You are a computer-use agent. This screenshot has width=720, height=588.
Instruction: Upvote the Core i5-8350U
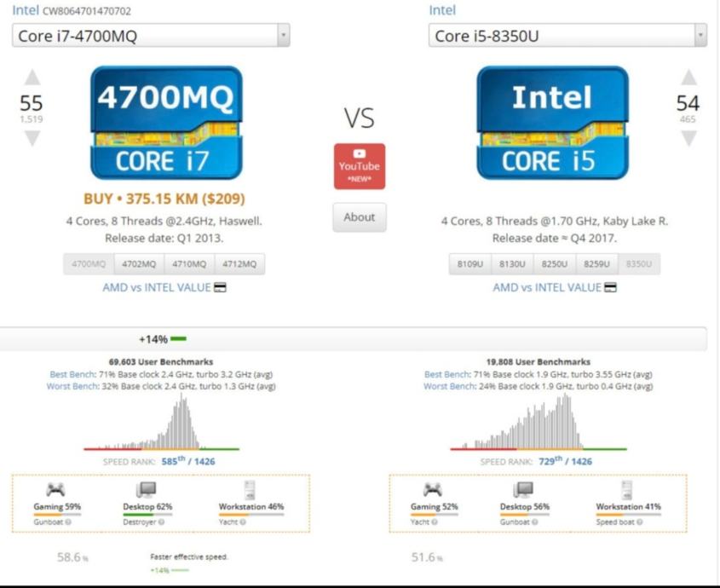pos(688,78)
